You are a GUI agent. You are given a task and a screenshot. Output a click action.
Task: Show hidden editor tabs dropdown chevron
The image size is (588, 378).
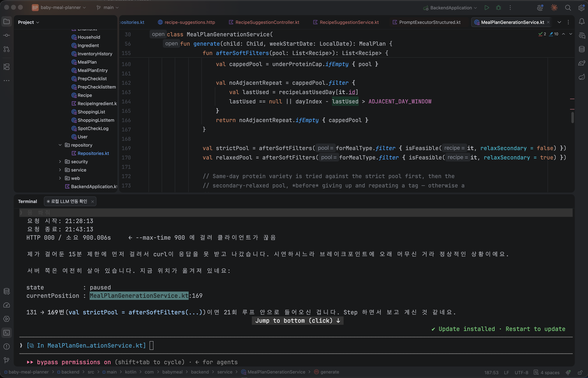[559, 22]
